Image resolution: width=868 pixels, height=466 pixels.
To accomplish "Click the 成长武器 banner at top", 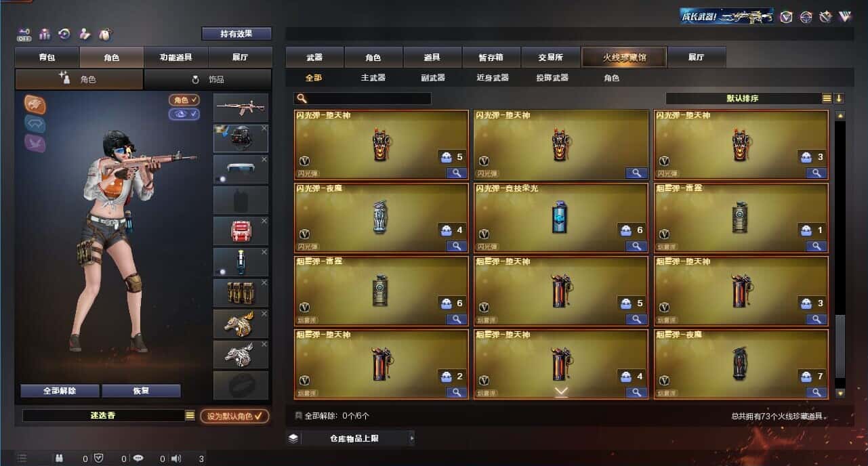I will pyautogui.click(x=726, y=16).
